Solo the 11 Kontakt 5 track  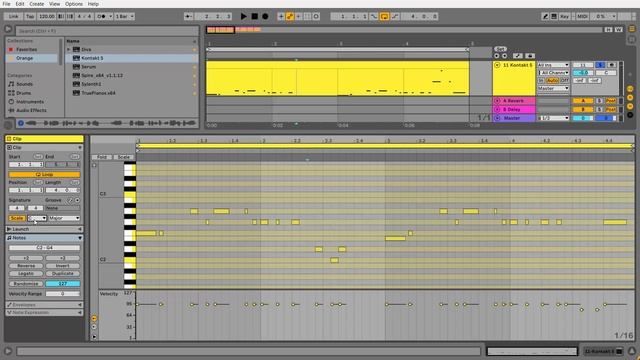pyautogui.click(x=600, y=65)
